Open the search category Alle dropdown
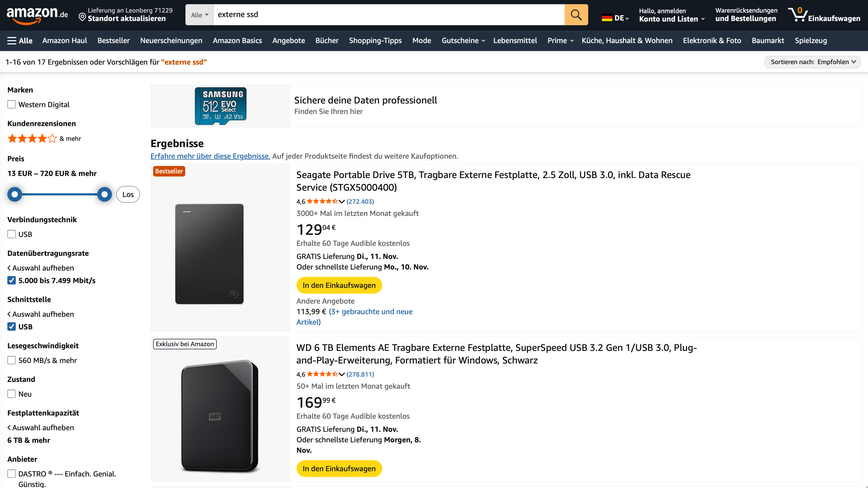 click(x=199, y=15)
